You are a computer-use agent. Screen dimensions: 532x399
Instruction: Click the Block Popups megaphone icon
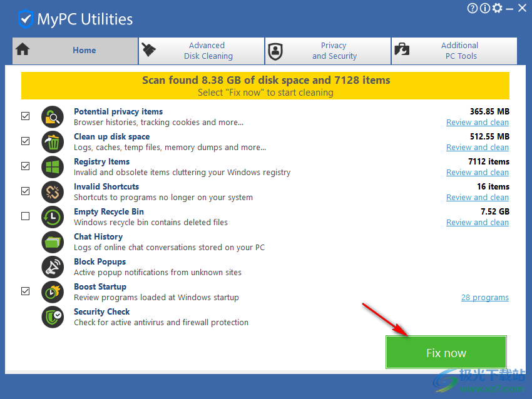click(53, 268)
